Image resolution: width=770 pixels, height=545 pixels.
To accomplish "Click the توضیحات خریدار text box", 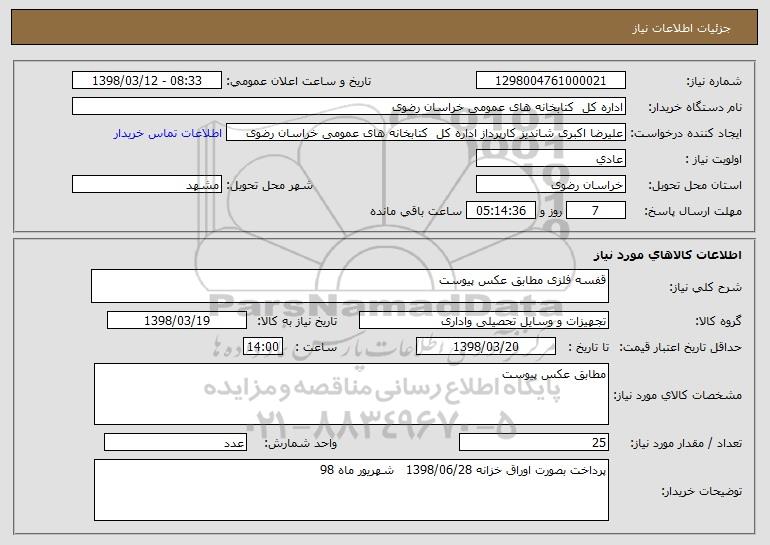I will pos(351,490).
